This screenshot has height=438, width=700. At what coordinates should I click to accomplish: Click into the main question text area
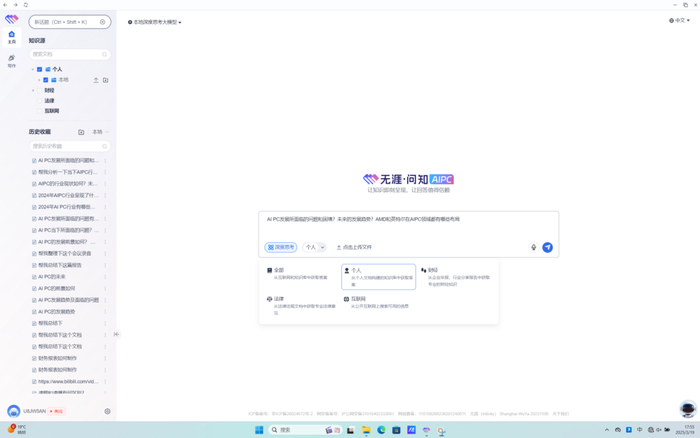(x=408, y=226)
